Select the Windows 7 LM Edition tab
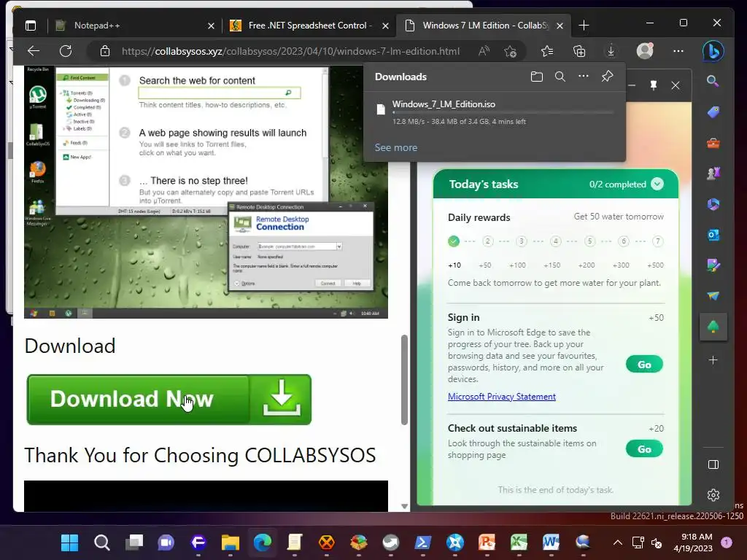Screen dimensions: 747x560 484,26
